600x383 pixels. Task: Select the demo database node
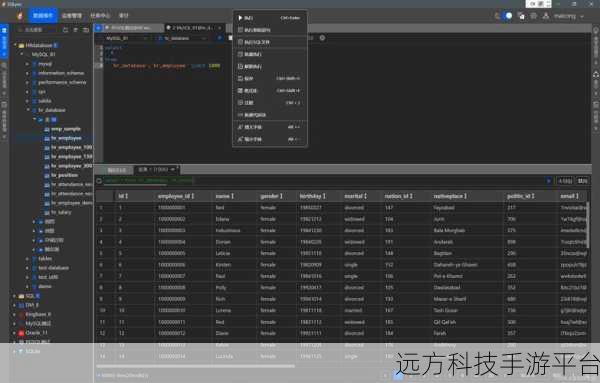(x=45, y=286)
